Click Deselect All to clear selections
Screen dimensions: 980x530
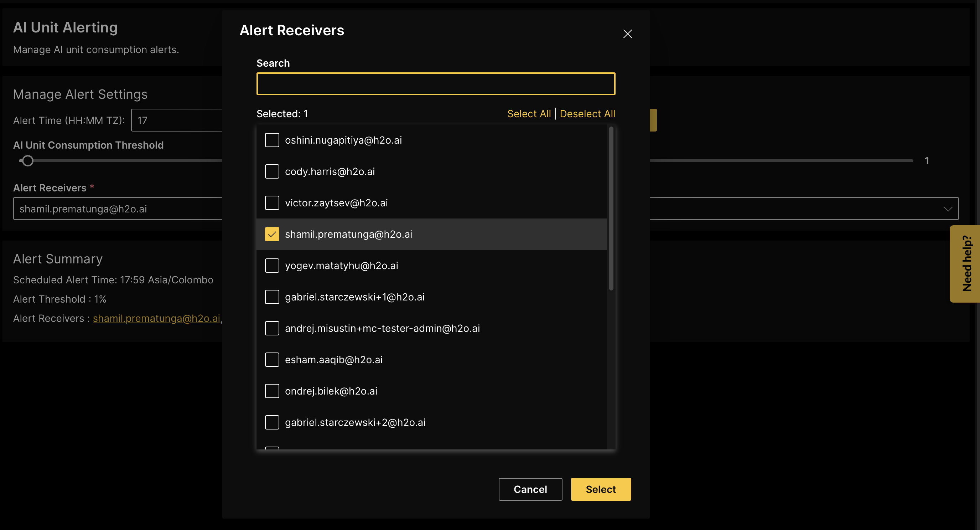coord(587,113)
